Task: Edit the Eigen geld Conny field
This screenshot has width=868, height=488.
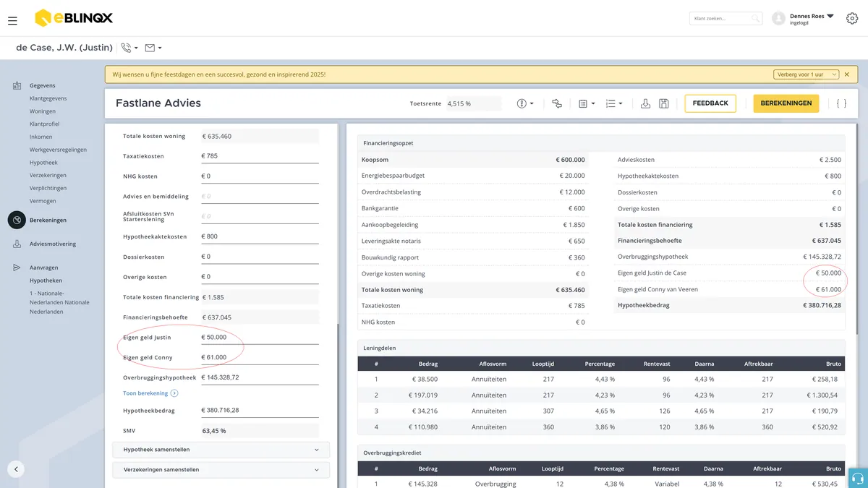Action: pos(260,357)
